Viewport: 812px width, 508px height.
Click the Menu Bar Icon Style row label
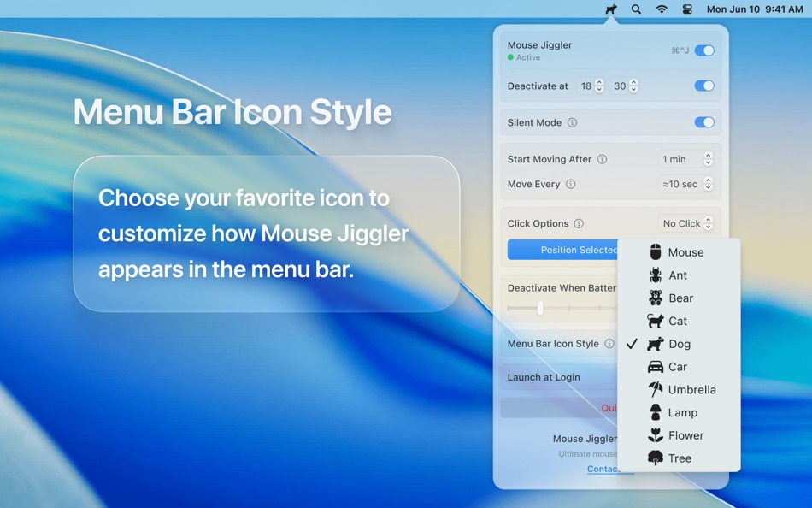click(x=553, y=344)
